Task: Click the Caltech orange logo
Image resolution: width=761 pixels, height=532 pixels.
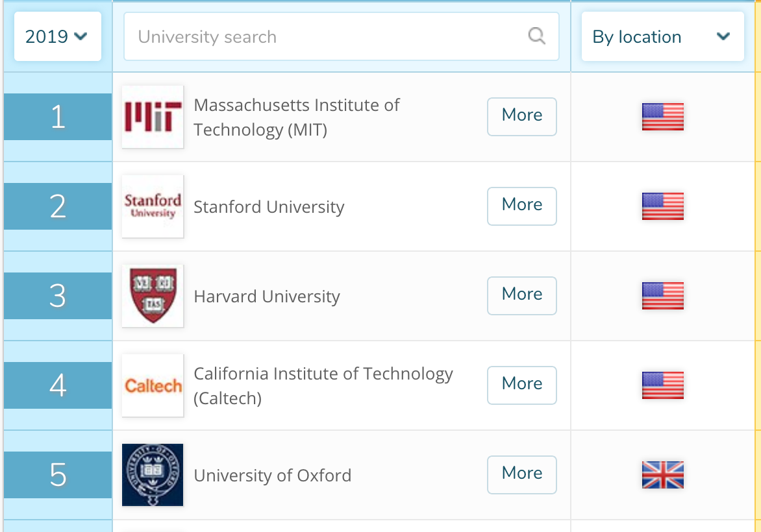Action: point(153,385)
